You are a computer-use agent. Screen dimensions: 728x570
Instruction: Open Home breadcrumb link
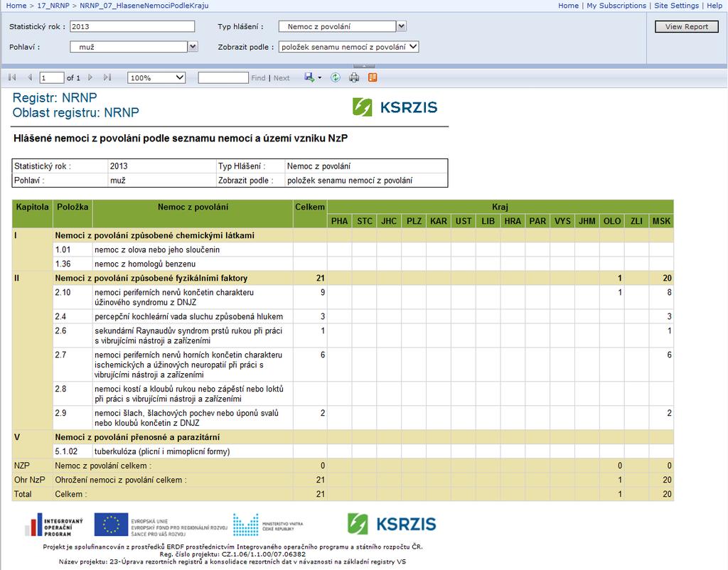coord(16,6)
